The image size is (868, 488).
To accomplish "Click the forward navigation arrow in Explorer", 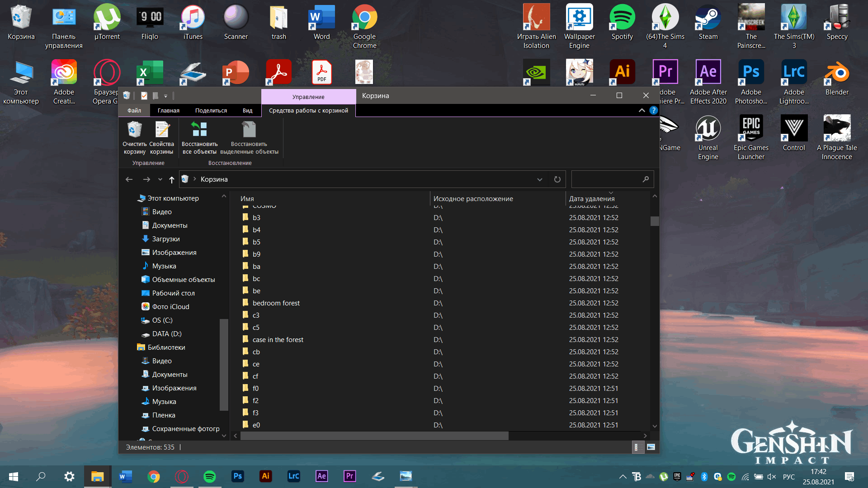I will coord(146,179).
